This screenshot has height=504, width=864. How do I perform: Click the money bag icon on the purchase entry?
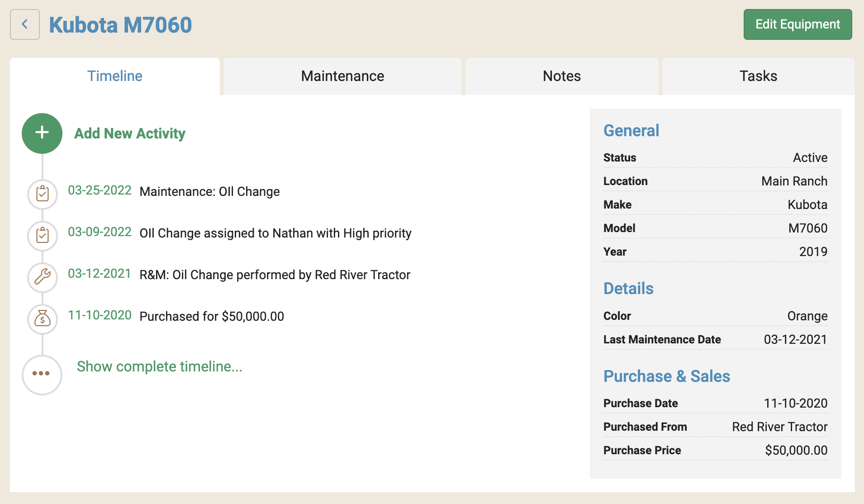point(42,319)
